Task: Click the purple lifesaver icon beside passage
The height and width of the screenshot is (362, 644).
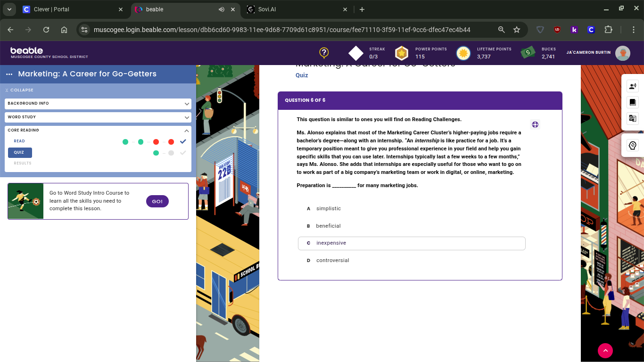Action: (x=535, y=124)
